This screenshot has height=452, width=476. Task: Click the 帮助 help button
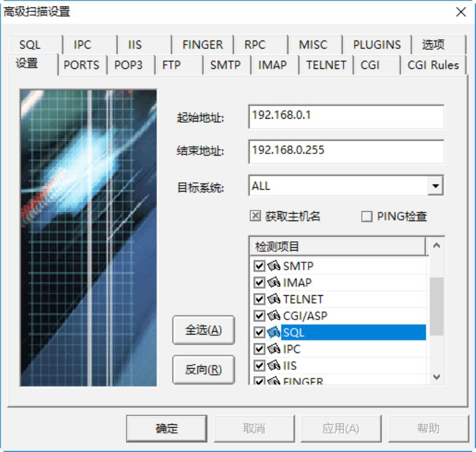coord(428,428)
